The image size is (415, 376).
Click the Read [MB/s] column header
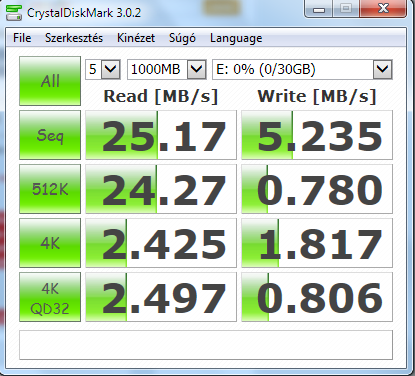point(161,96)
